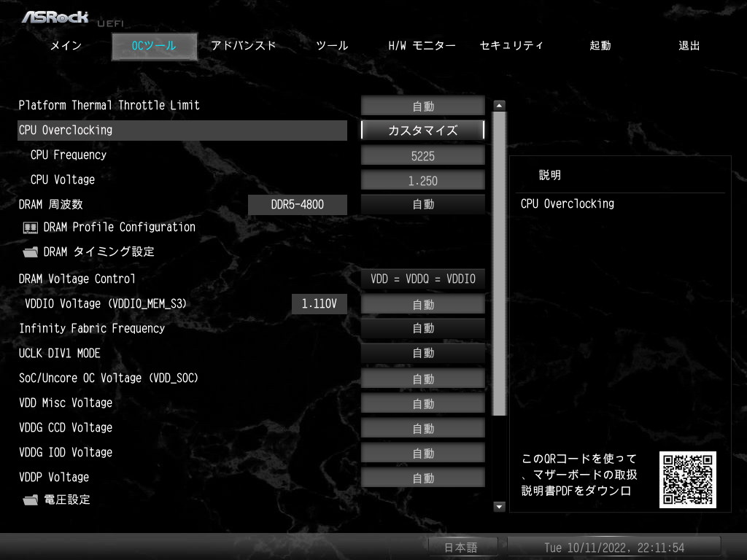This screenshot has width=747, height=560.
Task: Open the DRAM Profile Configuration icon
Action: [31, 227]
